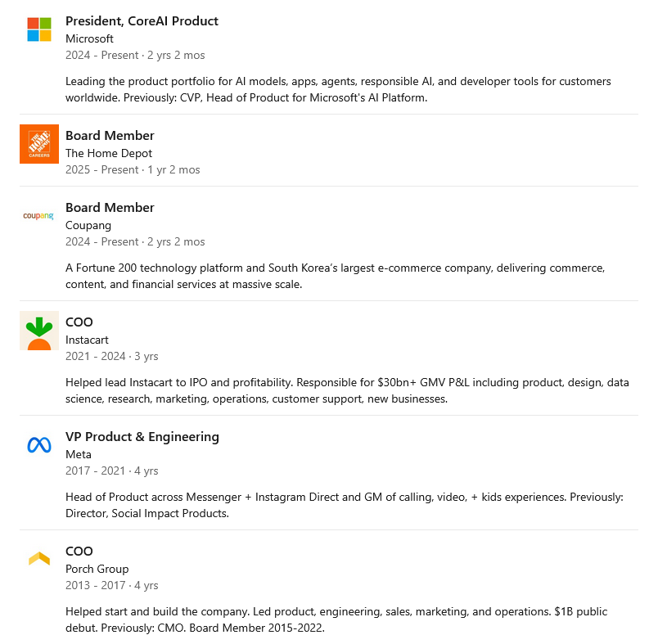Click the Coupang logo

[38, 216]
